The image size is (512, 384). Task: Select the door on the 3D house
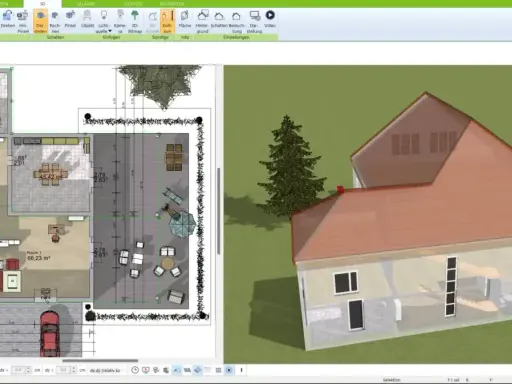click(x=356, y=315)
